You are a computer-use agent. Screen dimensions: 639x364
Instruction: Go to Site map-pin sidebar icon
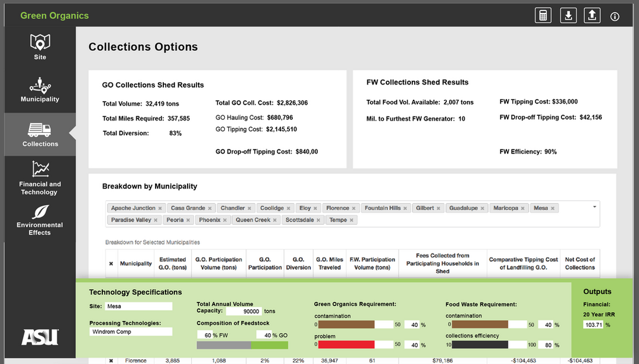[x=40, y=43]
